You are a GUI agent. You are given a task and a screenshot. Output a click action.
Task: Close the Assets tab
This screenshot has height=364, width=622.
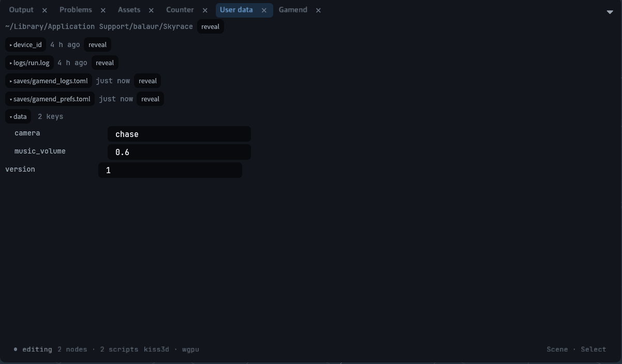pyautogui.click(x=151, y=10)
